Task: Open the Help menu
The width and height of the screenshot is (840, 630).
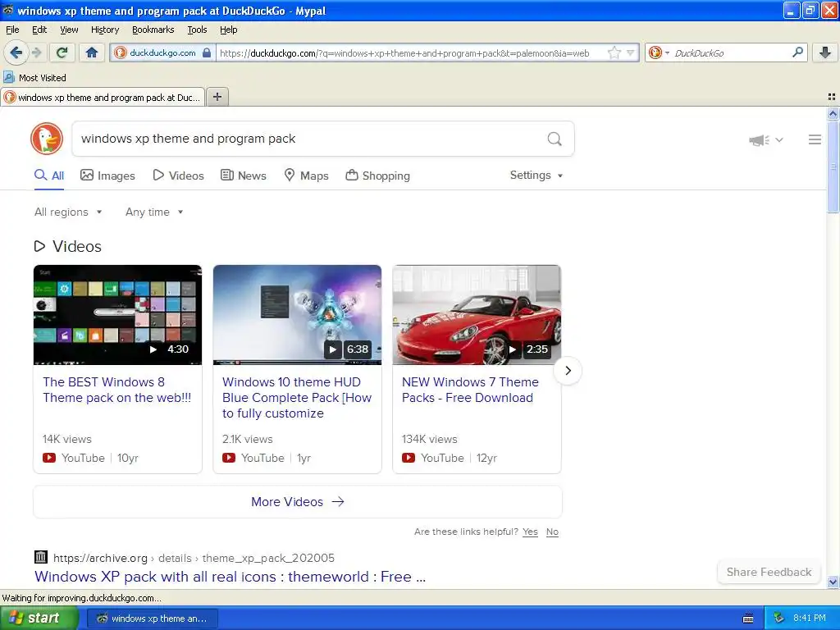Action: [229, 30]
